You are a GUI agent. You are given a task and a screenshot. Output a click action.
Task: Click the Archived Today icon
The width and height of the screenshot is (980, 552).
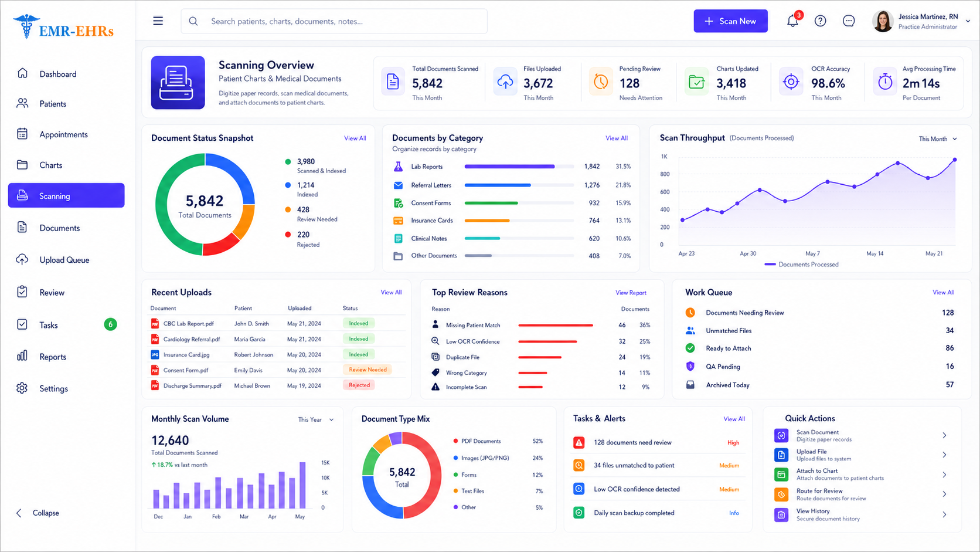(690, 385)
